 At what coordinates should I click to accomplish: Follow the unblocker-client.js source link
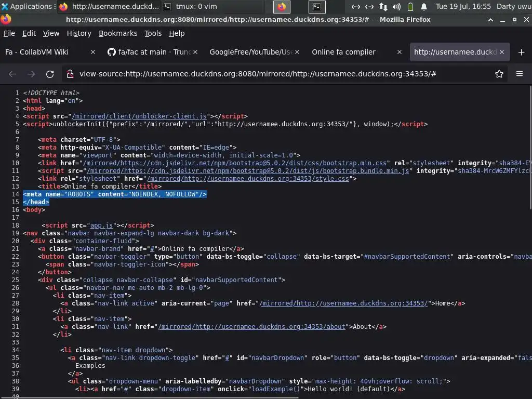pos(139,116)
